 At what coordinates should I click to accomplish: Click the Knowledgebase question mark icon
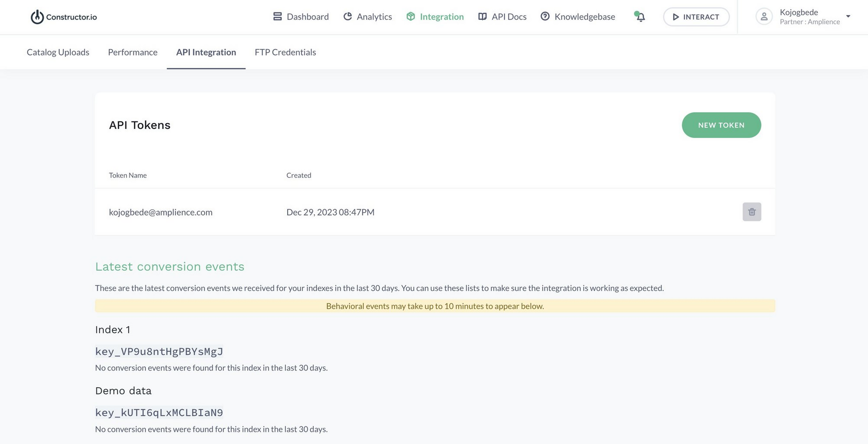click(x=545, y=17)
